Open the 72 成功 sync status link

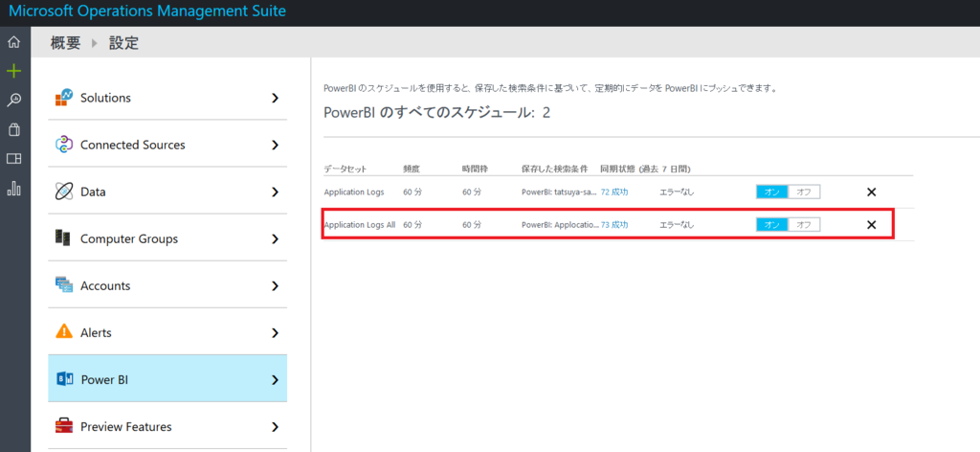point(614,192)
